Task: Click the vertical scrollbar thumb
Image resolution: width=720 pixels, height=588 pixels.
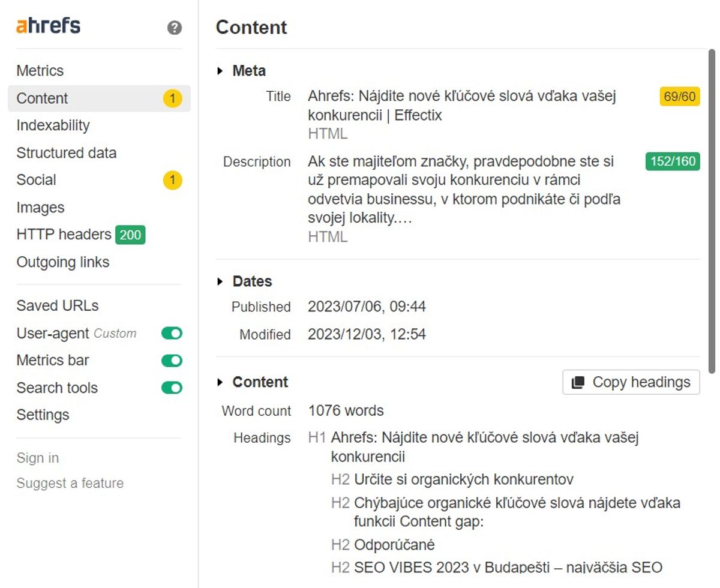Action: [712, 211]
